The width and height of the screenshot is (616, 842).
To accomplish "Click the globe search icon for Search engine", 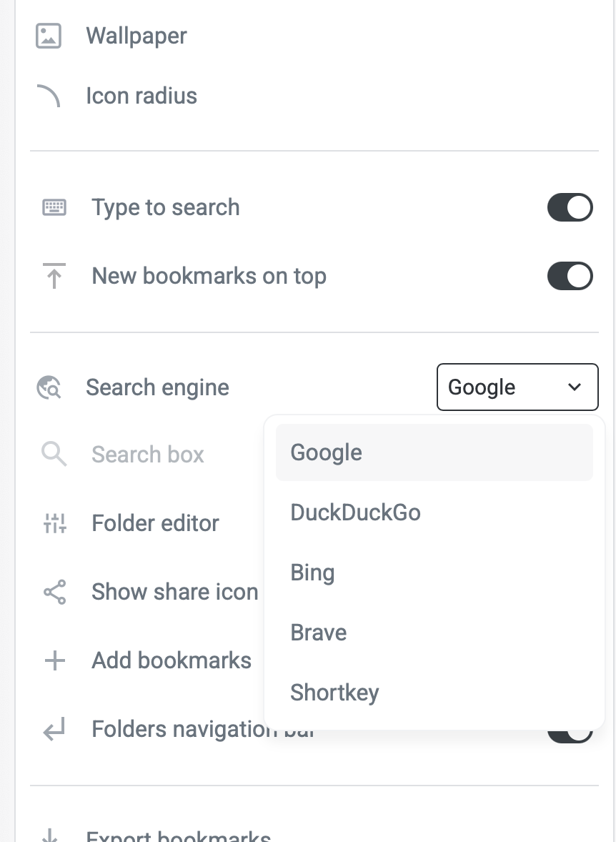I will click(x=49, y=387).
